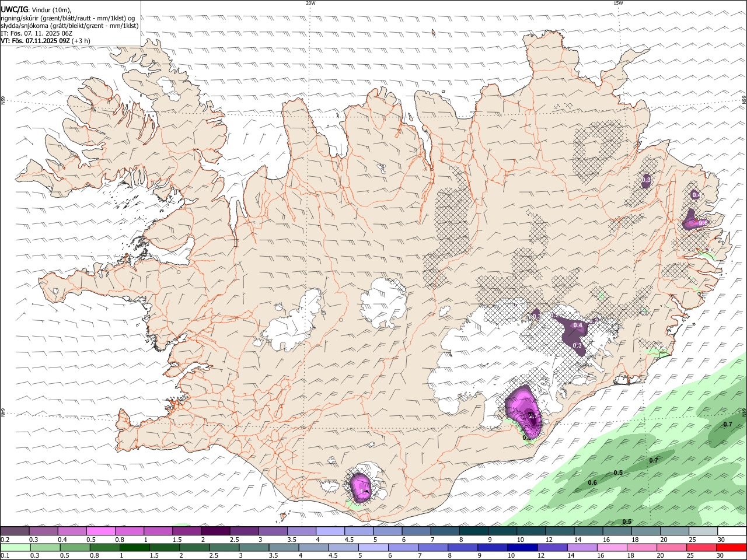The width and height of the screenshot is (747, 560).
Task: Click the bright red 30 swatch, lower legend
Action: pyautogui.click(x=732, y=547)
